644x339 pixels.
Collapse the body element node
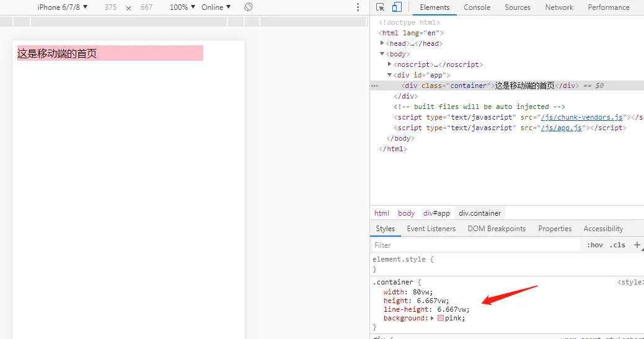382,54
